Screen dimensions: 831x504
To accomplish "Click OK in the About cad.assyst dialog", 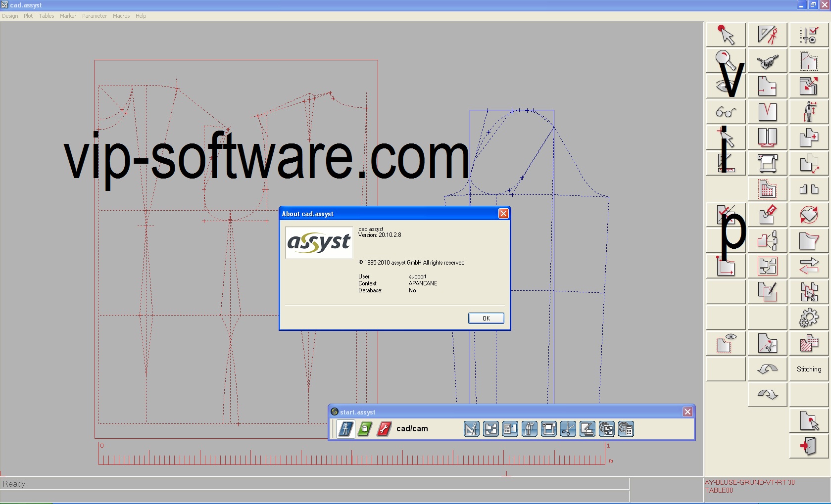I will coord(486,318).
